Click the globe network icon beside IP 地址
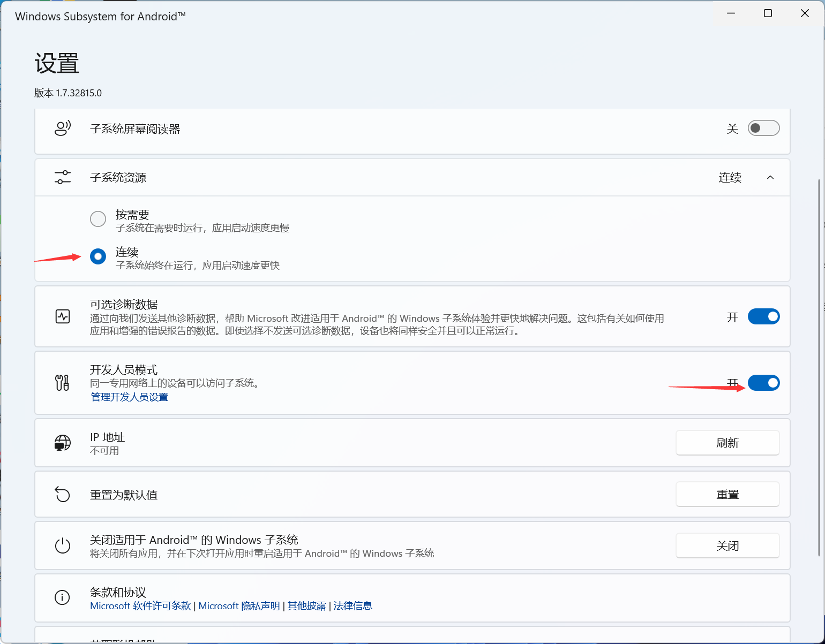The height and width of the screenshot is (644, 825). (x=63, y=443)
